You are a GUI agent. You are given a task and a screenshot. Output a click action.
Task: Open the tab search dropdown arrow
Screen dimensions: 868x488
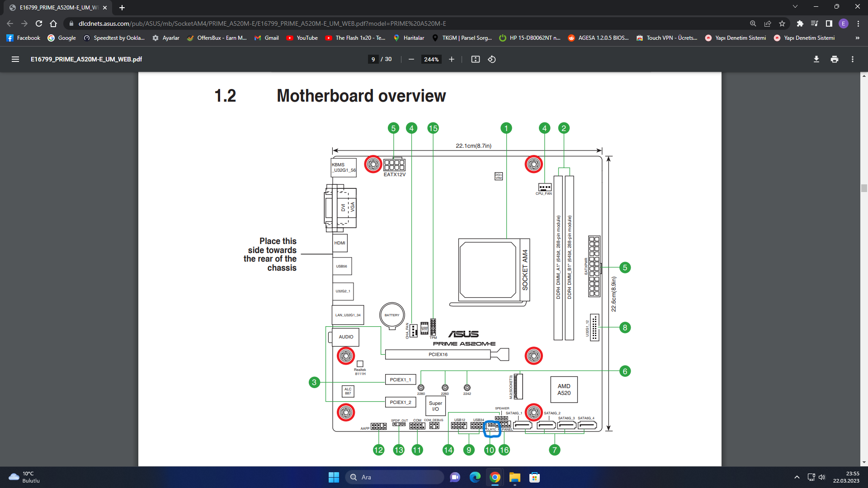click(x=795, y=7)
